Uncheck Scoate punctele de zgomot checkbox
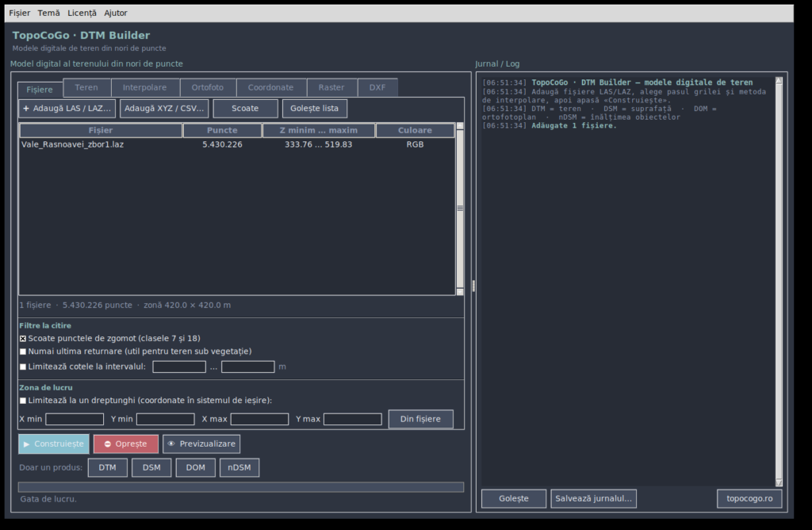Screen dimensions: 812x530 (x=23, y=338)
